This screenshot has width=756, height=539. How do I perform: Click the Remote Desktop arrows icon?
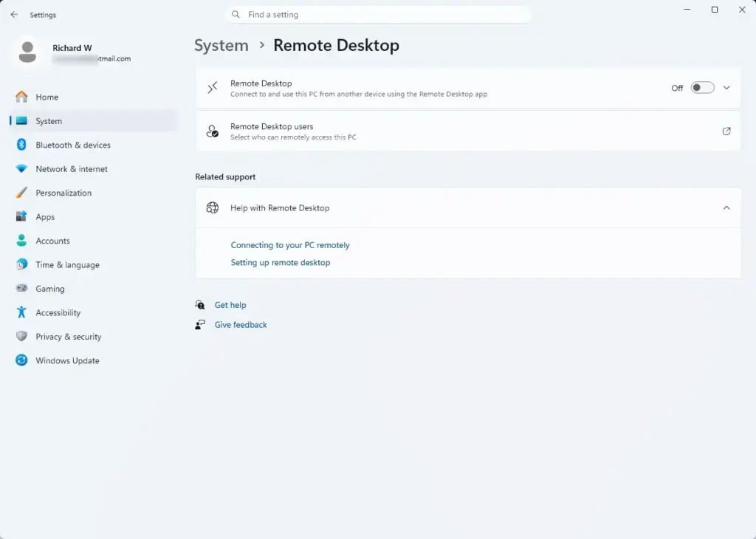[213, 88]
